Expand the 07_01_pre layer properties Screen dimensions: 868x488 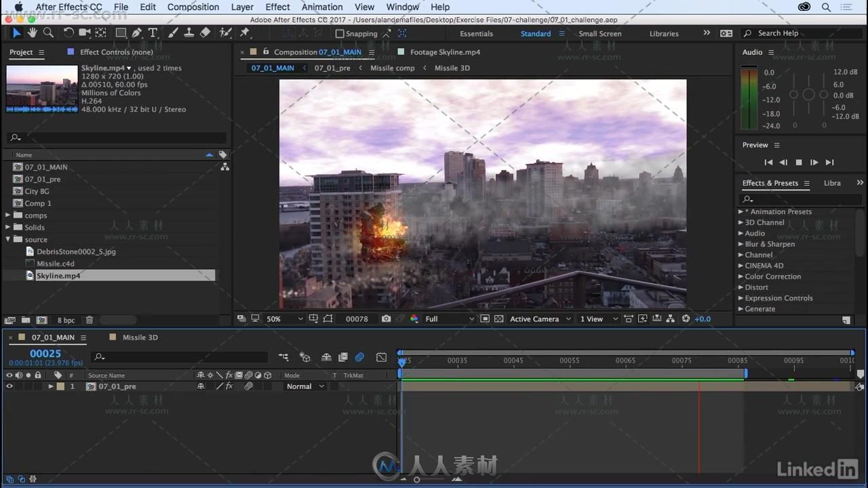[51, 386]
